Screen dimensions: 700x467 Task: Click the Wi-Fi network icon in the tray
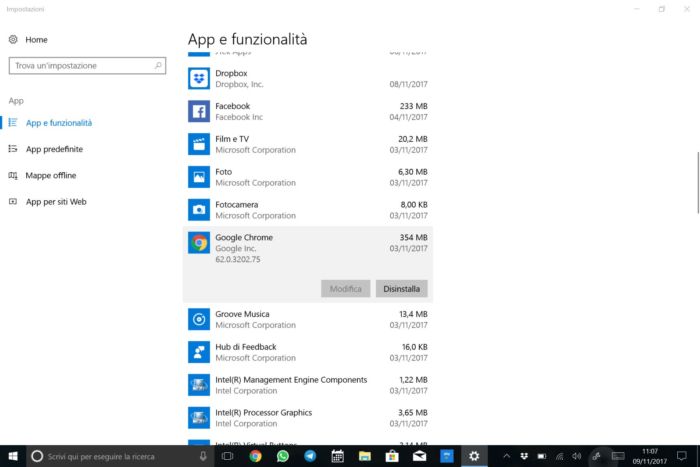click(x=559, y=456)
